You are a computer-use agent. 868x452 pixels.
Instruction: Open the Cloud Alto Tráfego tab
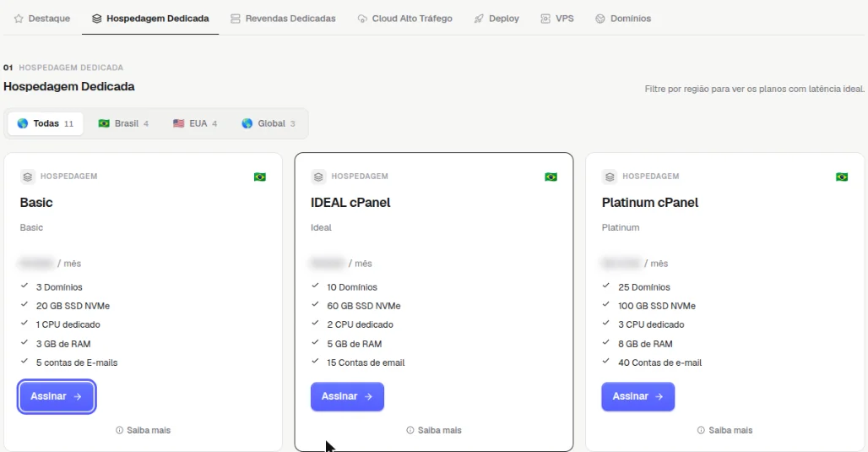point(404,19)
